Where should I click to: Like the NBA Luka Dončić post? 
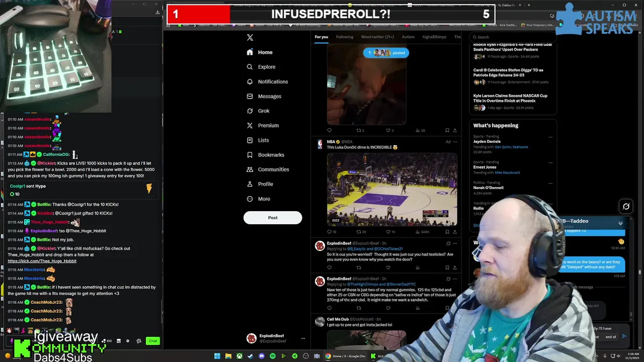[x=389, y=232]
